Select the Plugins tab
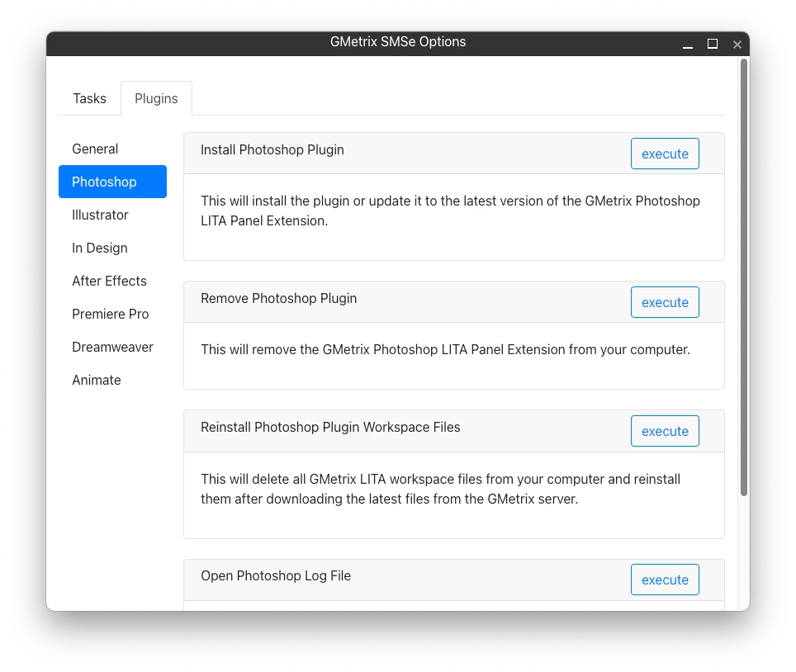The width and height of the screenshot is (796, 672). (x=156, y=98)
